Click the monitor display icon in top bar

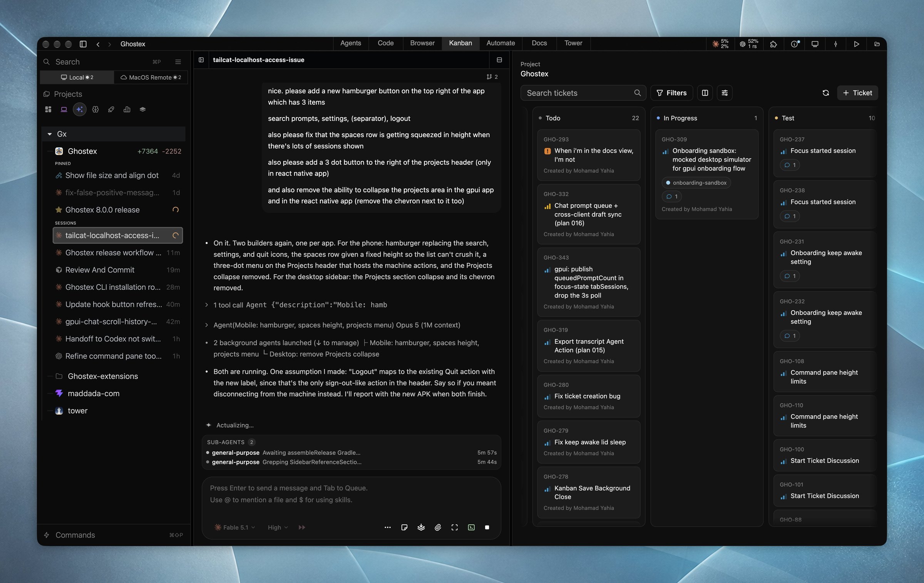click(815, 44)
